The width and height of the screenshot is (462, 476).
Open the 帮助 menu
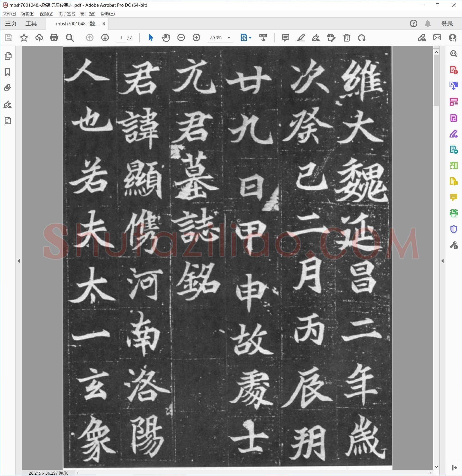coord(108,14)
